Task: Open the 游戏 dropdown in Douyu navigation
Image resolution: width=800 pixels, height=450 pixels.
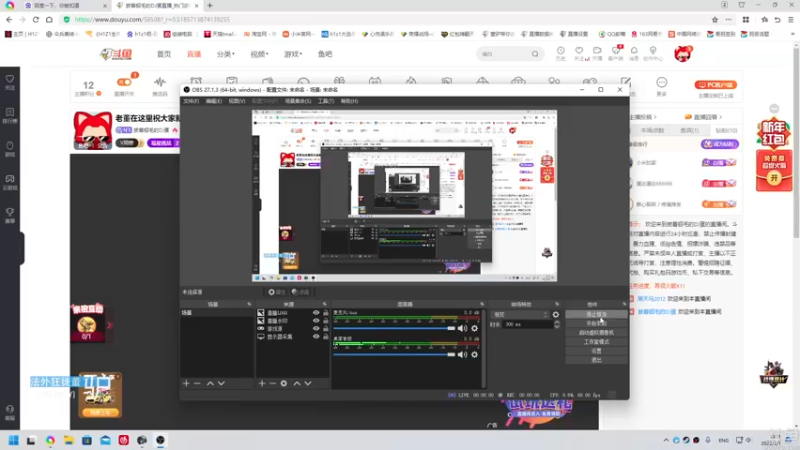Action: click(x=293, y=54)
